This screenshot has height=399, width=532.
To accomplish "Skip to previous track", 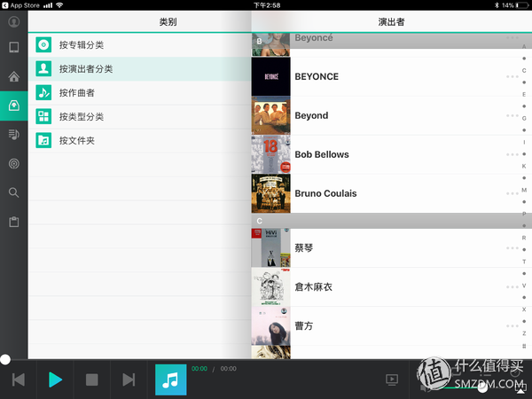I will pos(19,379).
